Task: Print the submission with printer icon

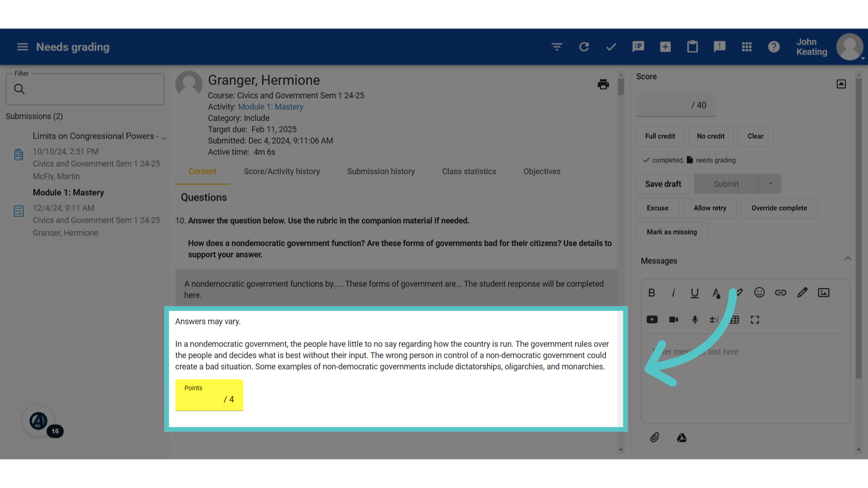Action: (x=603, y=84)
